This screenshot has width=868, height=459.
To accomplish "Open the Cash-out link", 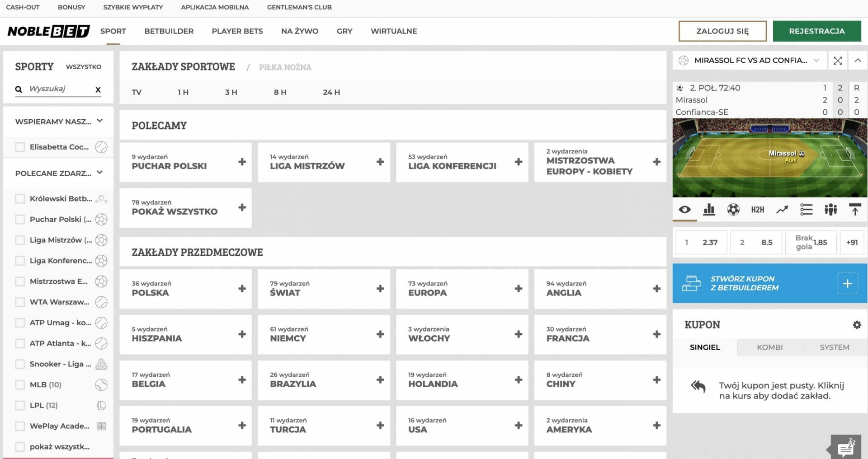I will pyautogui.click(x=23, y=7).
